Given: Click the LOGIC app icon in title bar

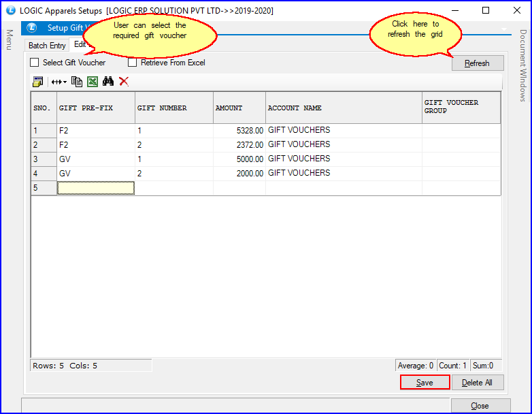Looking at the screenshot, I should point(10,11).
